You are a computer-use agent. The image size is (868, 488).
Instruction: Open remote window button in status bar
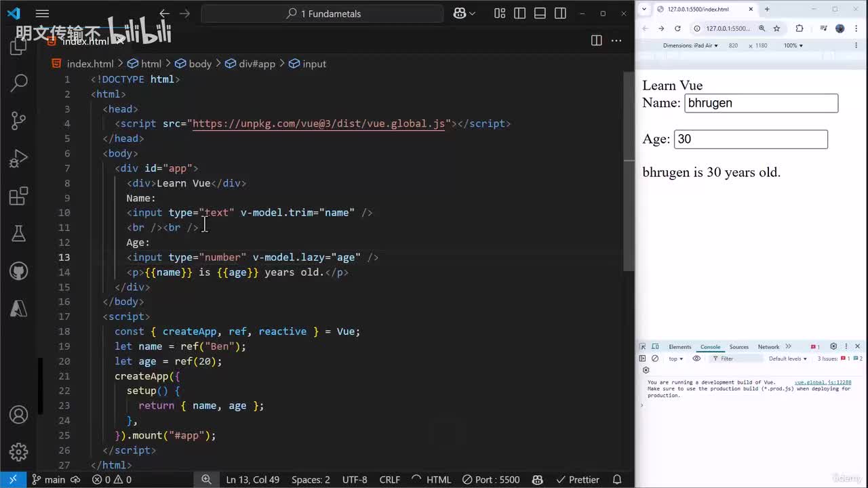click(13, 479)
